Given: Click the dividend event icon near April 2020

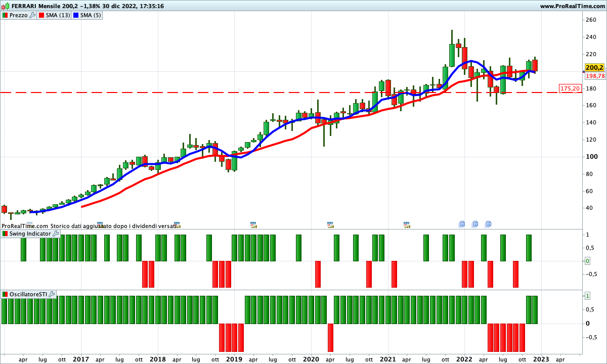Looking at the screenshot, I should [x=330, y=224].
